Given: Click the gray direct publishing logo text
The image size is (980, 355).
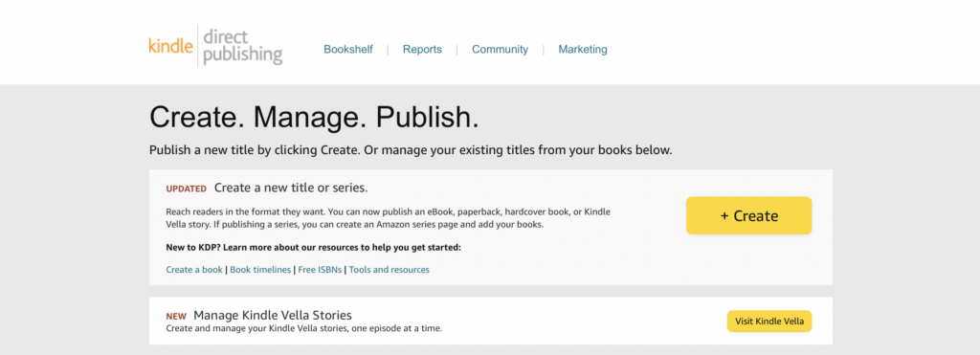Looking at the screenshot, I should pos(243,46).
